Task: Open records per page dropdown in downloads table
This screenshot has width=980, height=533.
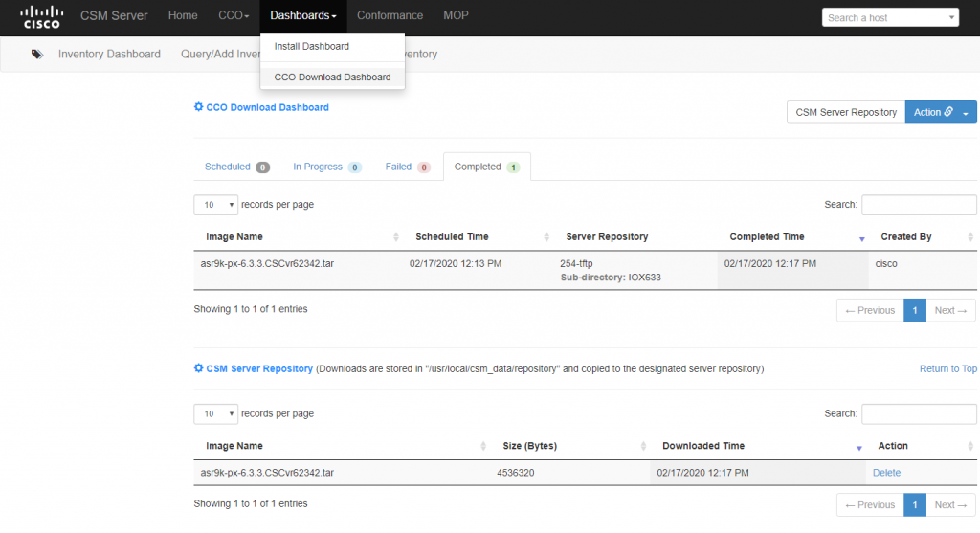Action: [x=216, y=205]
